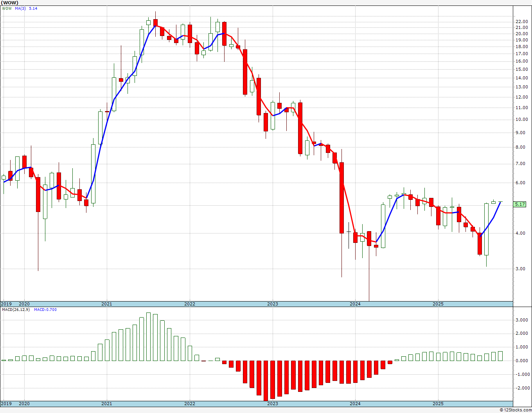Click the 21.00 price axis label
Image resolution: width=532 pixels, height=413 pixels.
[521, 27]
